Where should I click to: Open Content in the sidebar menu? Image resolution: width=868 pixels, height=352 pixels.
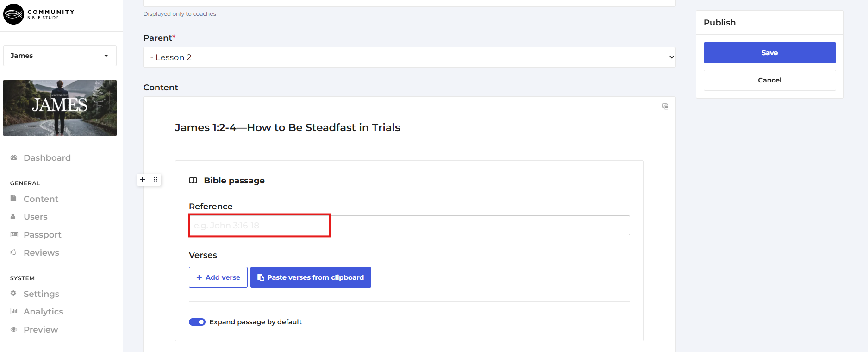click(41, 199)
